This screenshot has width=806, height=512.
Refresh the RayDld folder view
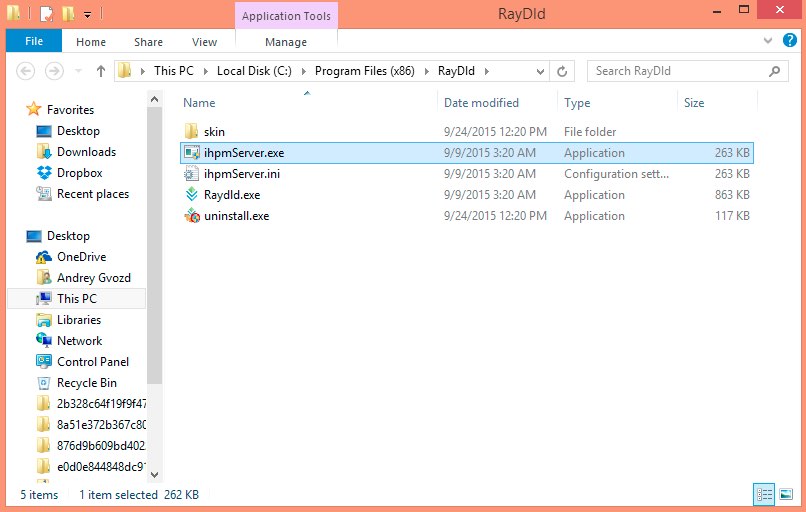coord(562,71)
